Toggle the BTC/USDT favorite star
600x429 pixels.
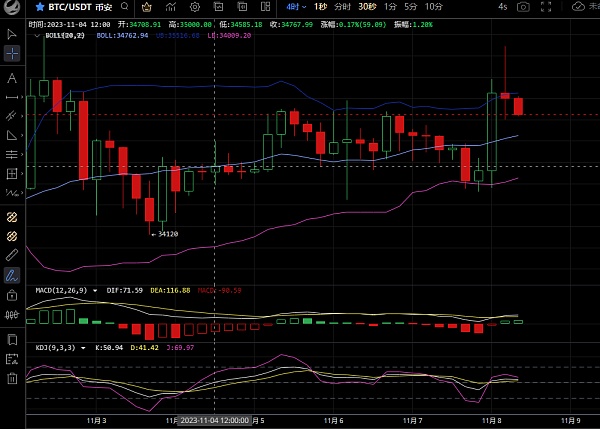(40, 7)
